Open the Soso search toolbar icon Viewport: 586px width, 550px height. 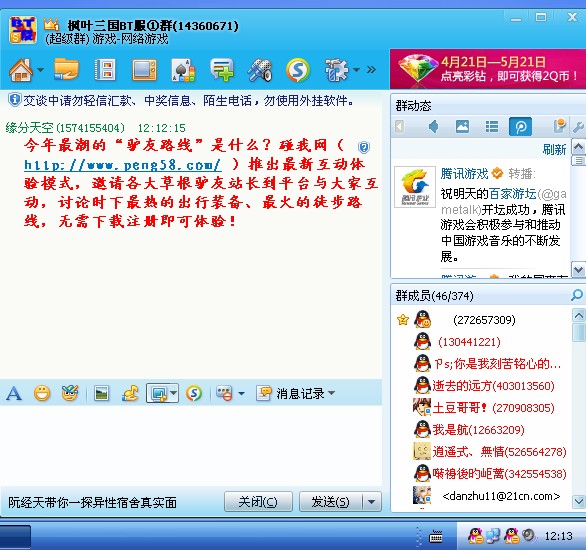pos(298,70)
